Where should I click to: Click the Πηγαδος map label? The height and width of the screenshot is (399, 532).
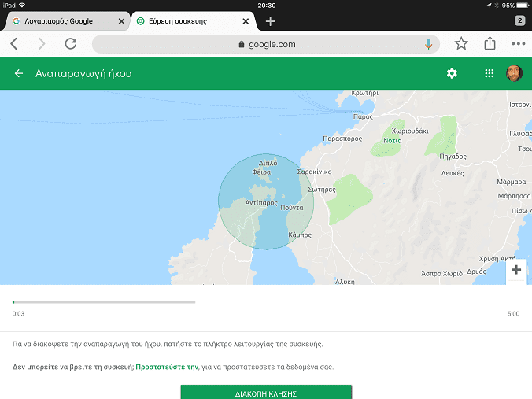click(453, 157)
